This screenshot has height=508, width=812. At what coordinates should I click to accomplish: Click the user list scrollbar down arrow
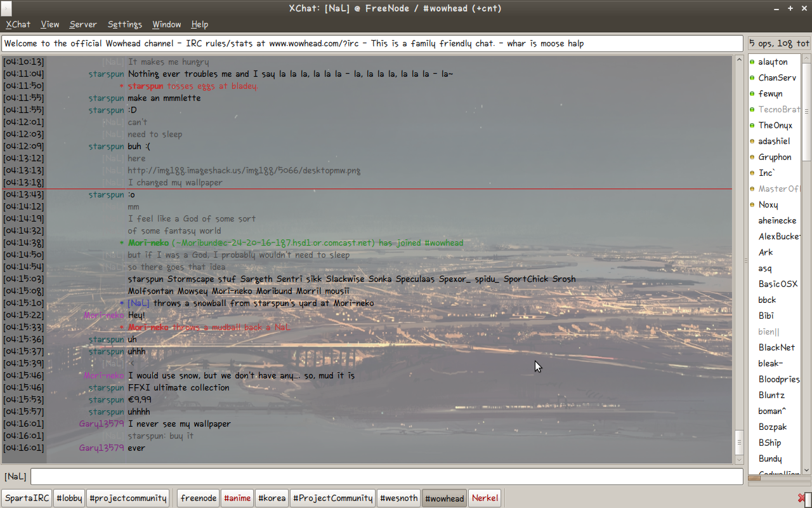point(806,469)
